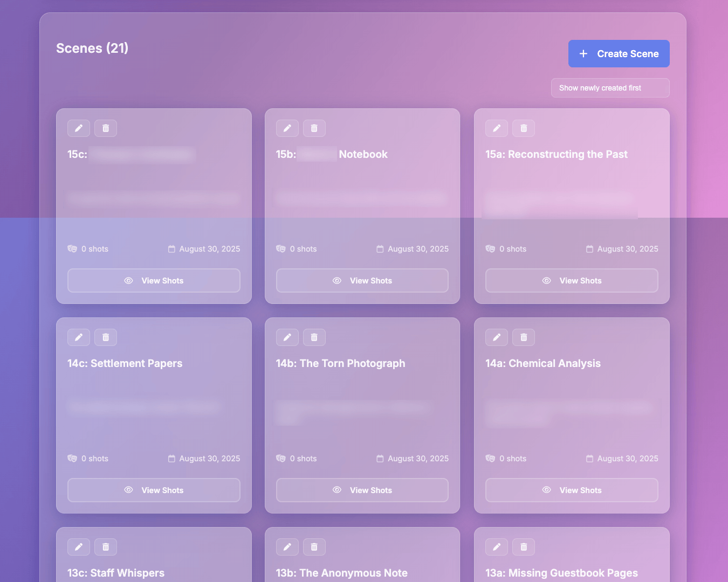Click edit pencil icon on 15c scene card
Image resolution: width=728 pixels, height=582 pixels.
point(79,128)
